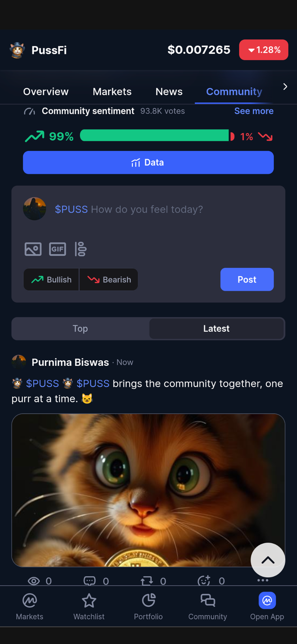Mark post sentiment as Bullish
This screenshot has width=297, height=644.
point(52,280)
